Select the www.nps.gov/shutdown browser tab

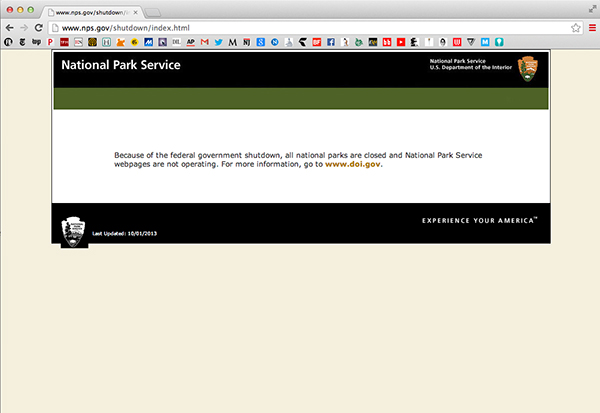(x=91, y=12)
